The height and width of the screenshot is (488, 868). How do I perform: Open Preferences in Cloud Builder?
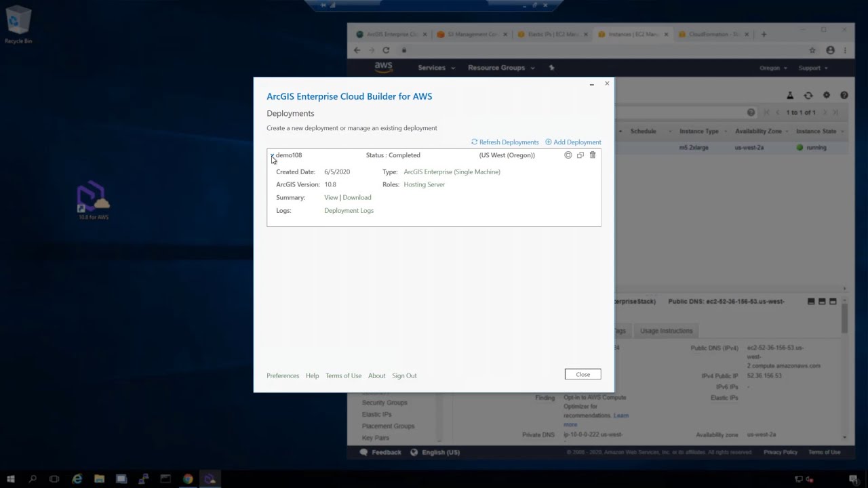click(283, 375)
